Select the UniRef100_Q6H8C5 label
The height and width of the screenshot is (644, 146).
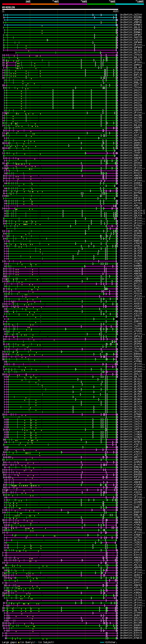(131, 143)
